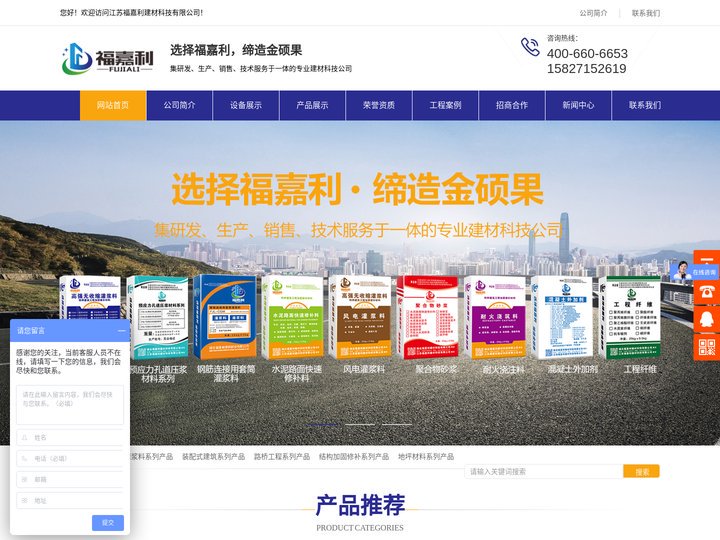Click the Fujiali company logo
Screen dimensions: 720x540
coord(107,58)
